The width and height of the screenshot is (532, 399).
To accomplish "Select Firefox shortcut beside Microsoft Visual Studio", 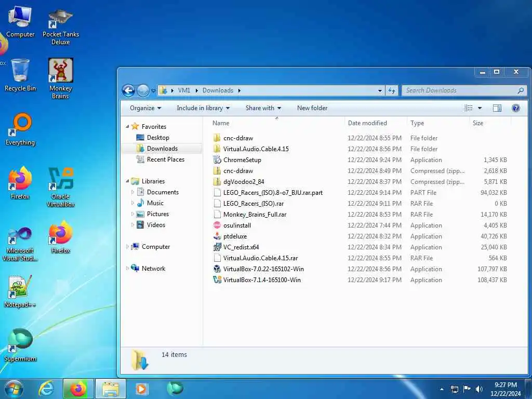I will pyautogui.click(x=60, y=237).
